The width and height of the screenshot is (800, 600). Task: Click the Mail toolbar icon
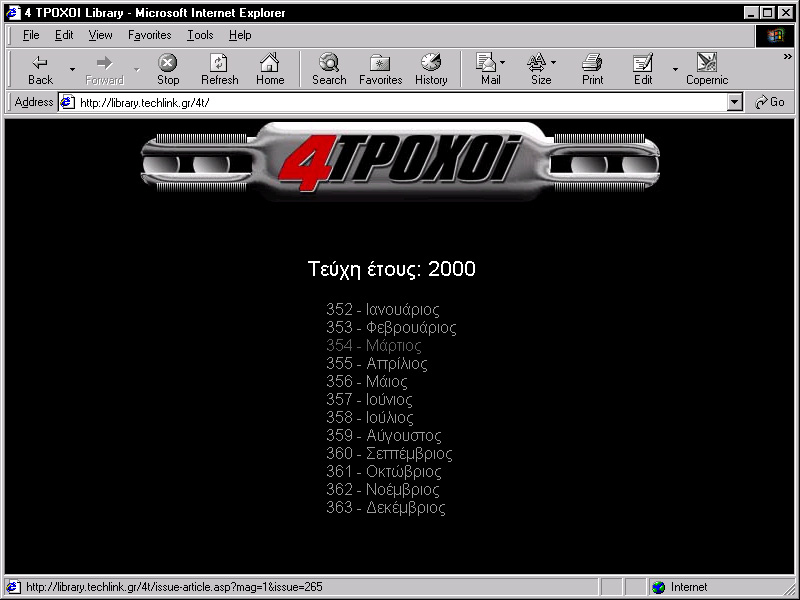click(x=488, y=69)
